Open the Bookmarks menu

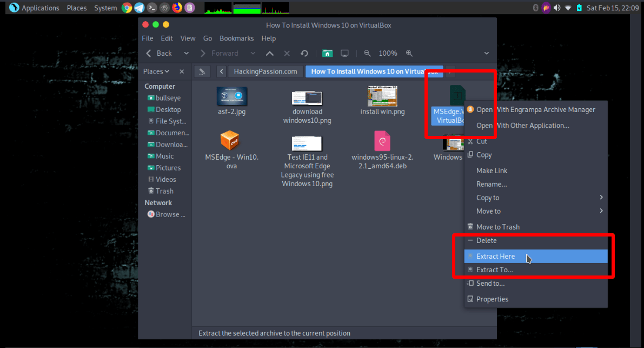click(x=237, y=38)
